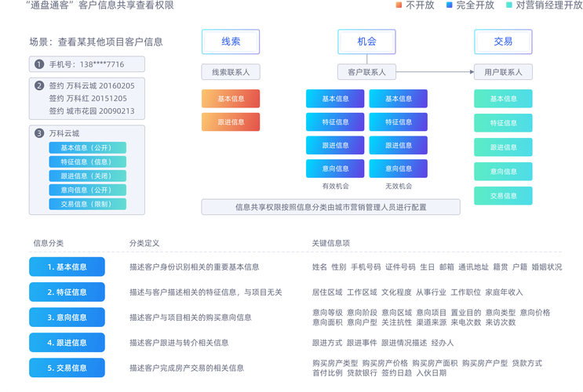Click the 5. 交易信息 category button
Screen dimensions: 583x392
coord(67,368)
